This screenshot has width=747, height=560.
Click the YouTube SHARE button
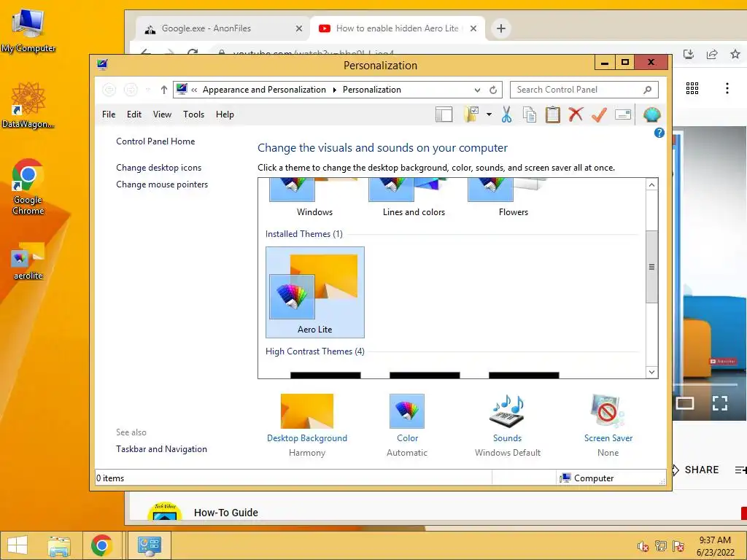pyautogui.click(x=696, y=470)
